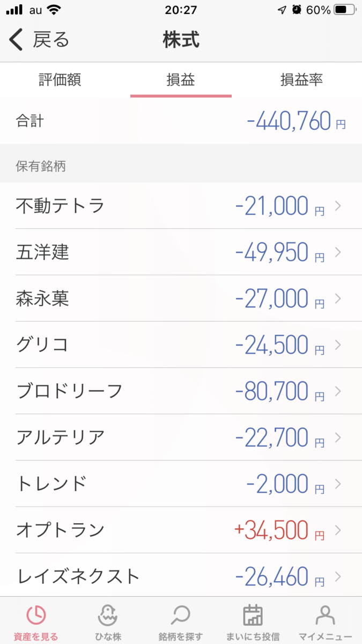
Task: Open the 五洋建 detail chevron
Action: point(337,253)
